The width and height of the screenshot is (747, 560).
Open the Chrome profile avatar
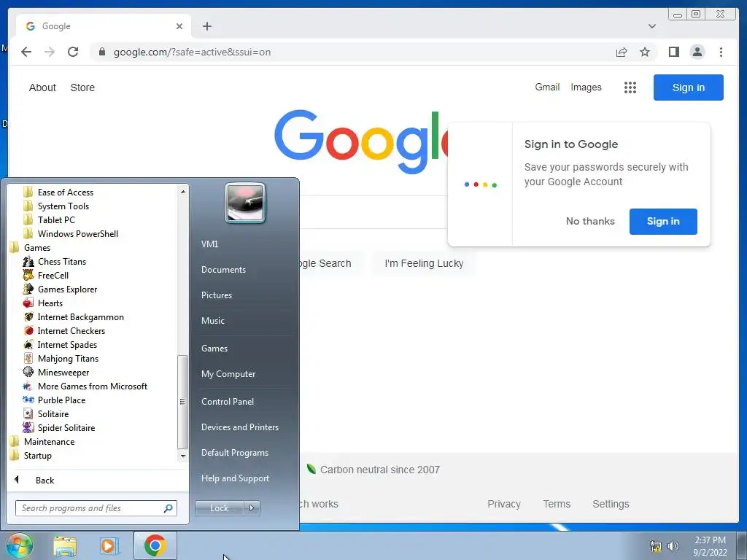(x=697, y=52)
